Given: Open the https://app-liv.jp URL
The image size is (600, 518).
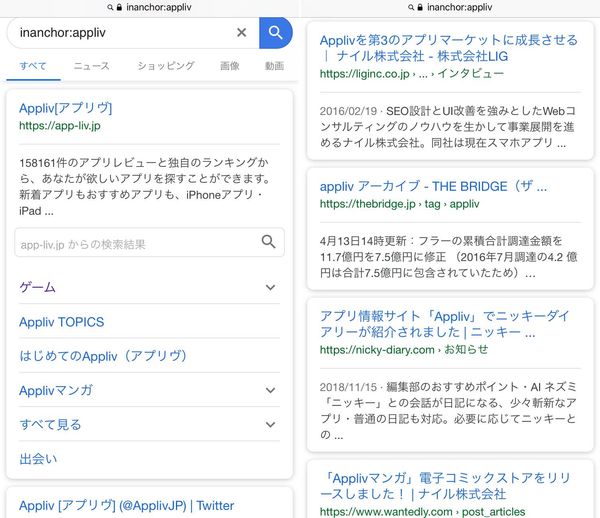Looking at the screenshot, I should click(60, 125).
